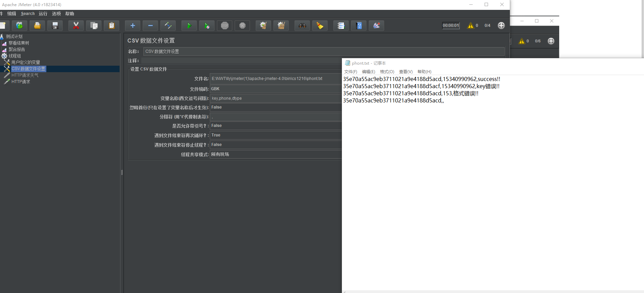
Task: Click warning triangle in front JMeter window
Action: (471, 26)
